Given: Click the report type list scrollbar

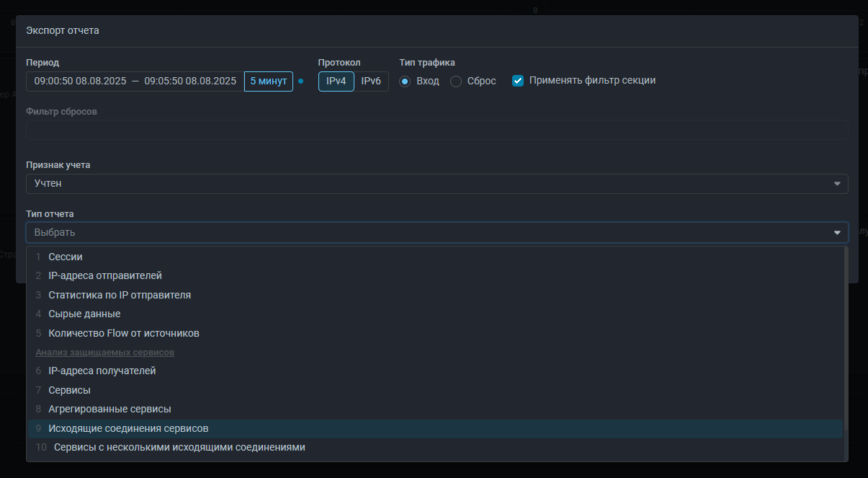Looking at the screenshot, I should point(846,339).
